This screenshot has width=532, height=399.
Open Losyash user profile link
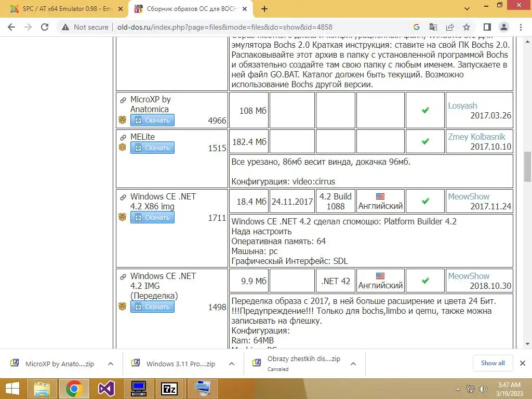pyautogui.click(x=462, y=105)
